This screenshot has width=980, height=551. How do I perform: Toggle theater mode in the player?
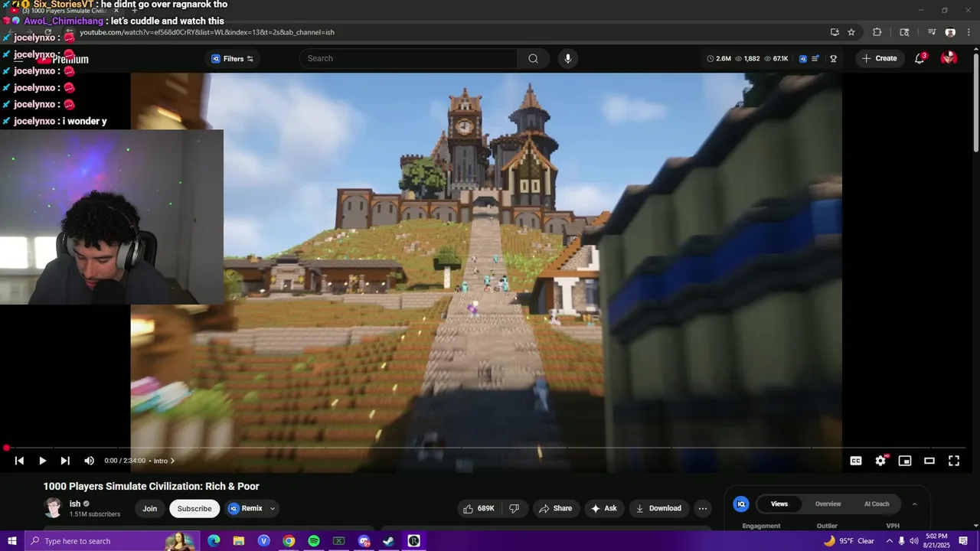929,461
